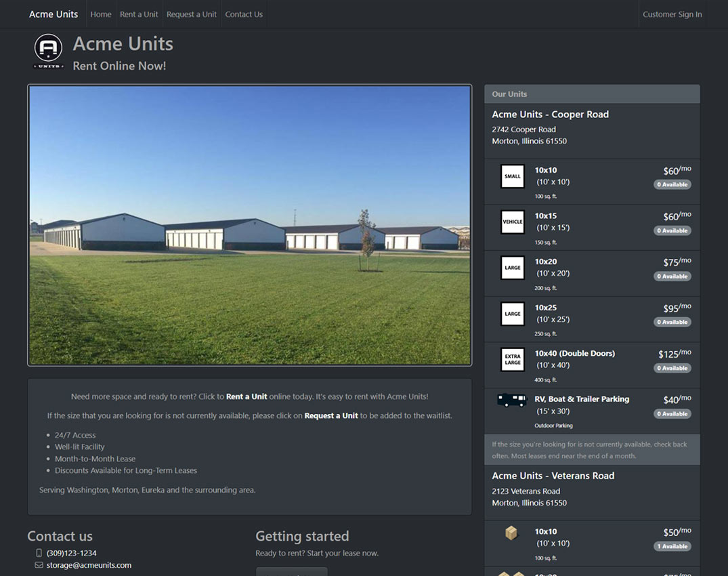Click the LARGE icon for 10x25
Screen dimensions: 728x576
coord(513,314)
